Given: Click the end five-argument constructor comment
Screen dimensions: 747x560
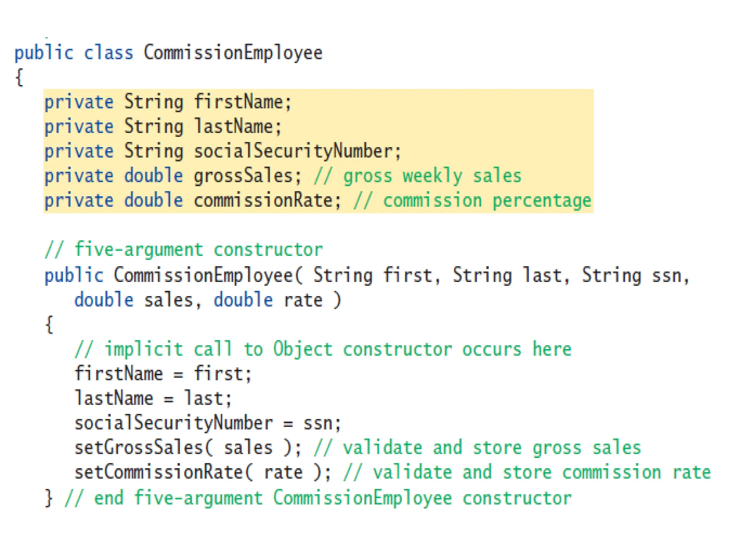Looking at the screenshot, I should click(x=317, y=498).
